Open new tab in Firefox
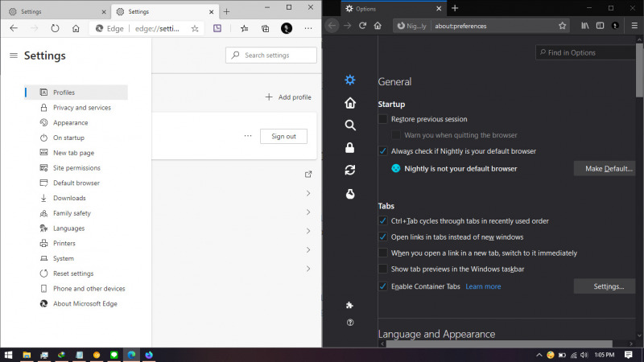 (455, 8)
